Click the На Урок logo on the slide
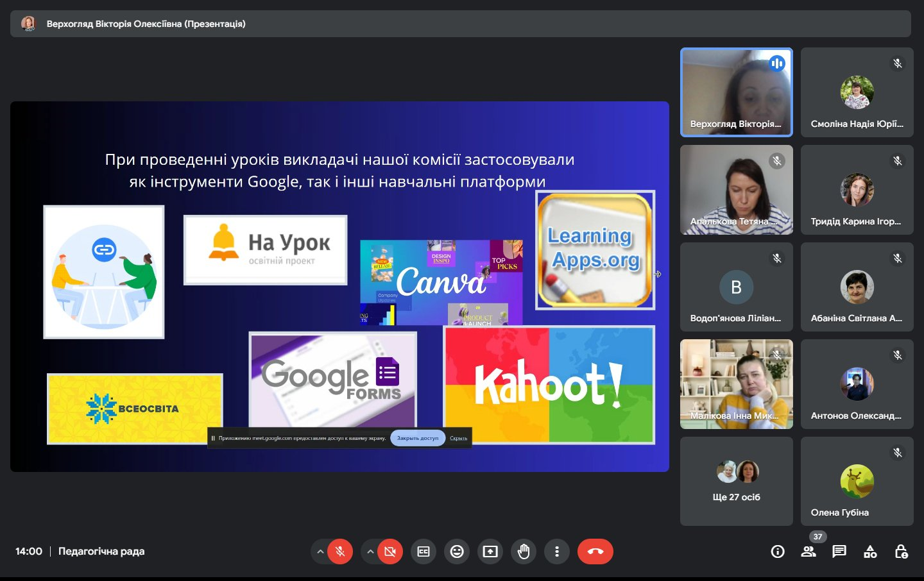The image size is (924, 581). [266, 250]
